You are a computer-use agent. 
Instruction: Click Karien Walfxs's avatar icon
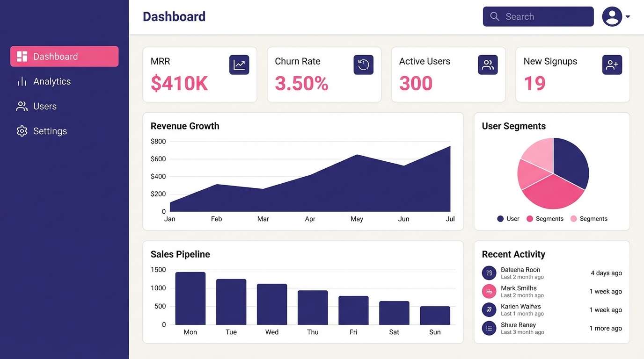(x=489, y=309)
